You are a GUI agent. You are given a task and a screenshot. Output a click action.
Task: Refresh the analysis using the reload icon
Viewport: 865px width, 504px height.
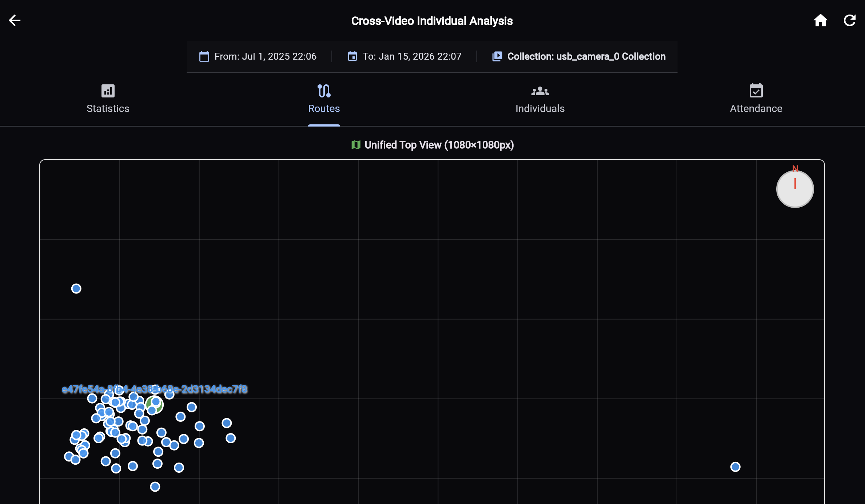tap(850, 20)
